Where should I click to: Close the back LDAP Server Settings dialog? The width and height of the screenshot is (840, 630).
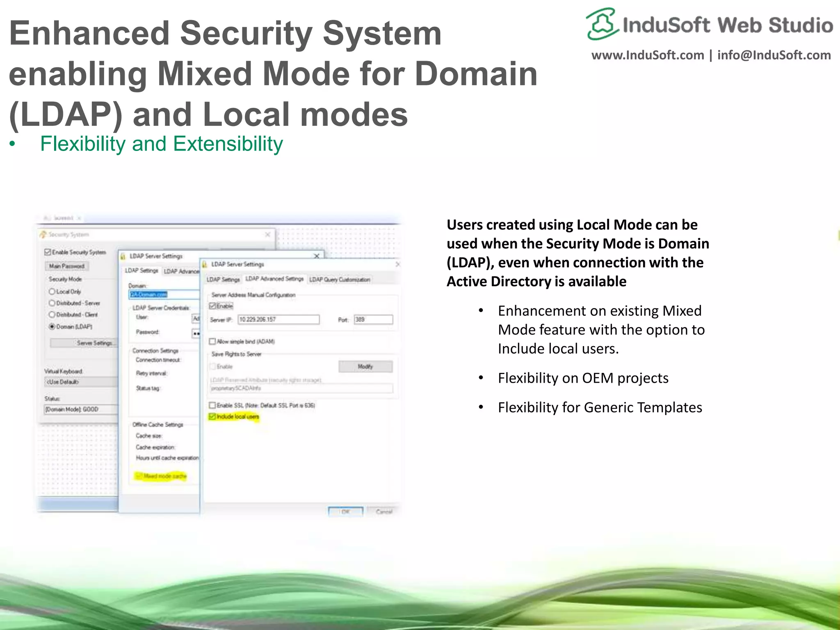(x=316, y=256)
